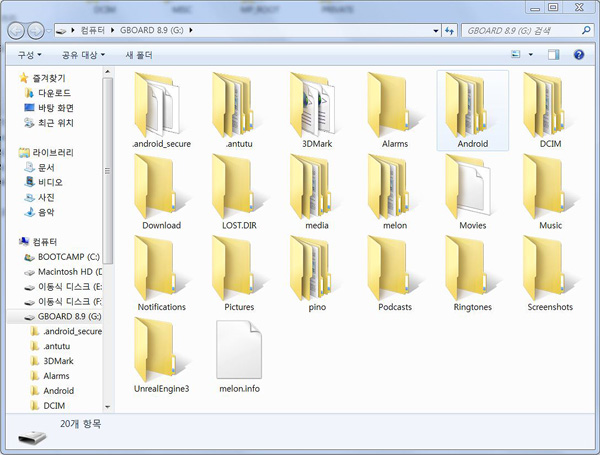
Task: Open the 3DMark folder icon
Action: pos(317,105)
